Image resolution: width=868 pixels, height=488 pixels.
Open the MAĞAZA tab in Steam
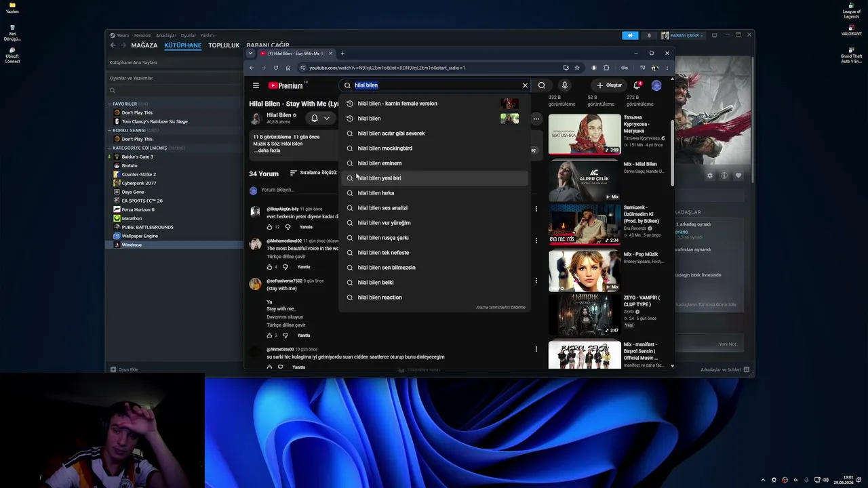coord(144,45)
